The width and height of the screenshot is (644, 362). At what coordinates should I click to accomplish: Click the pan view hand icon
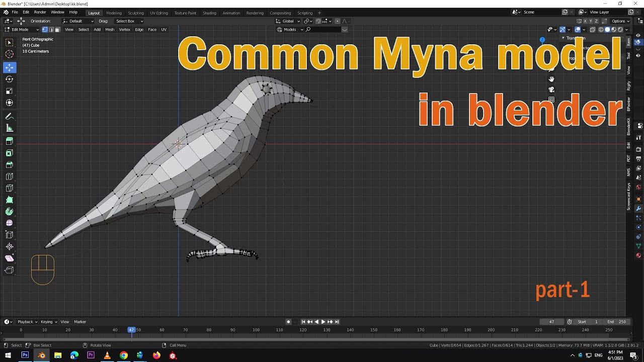(551, 79)
